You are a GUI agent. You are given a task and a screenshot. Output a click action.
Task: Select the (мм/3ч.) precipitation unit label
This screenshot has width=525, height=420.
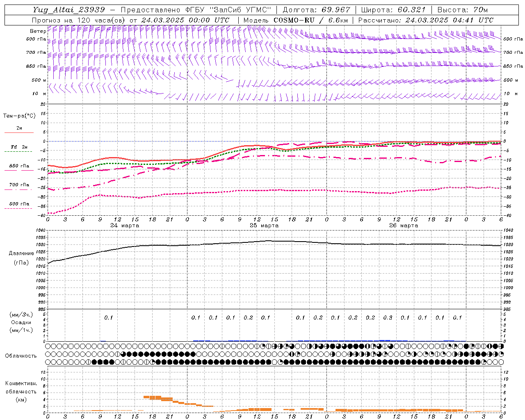[21, 315]
